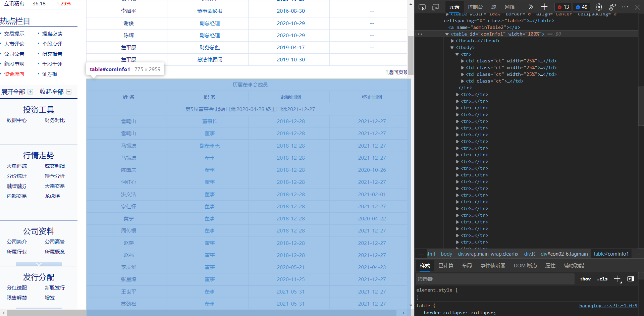
Task: Open the issues counter showing 13
Action: pyautogui.click(x=563, y=7)
